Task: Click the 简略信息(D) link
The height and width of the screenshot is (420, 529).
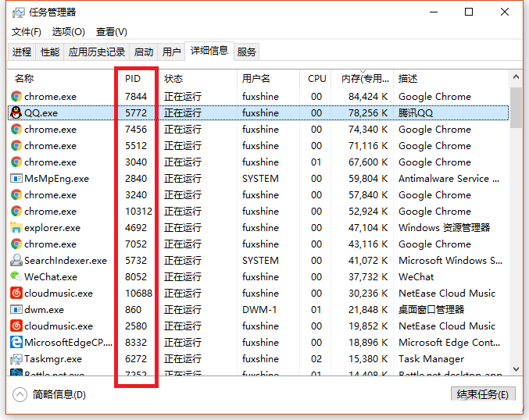Action: [59, 395]
